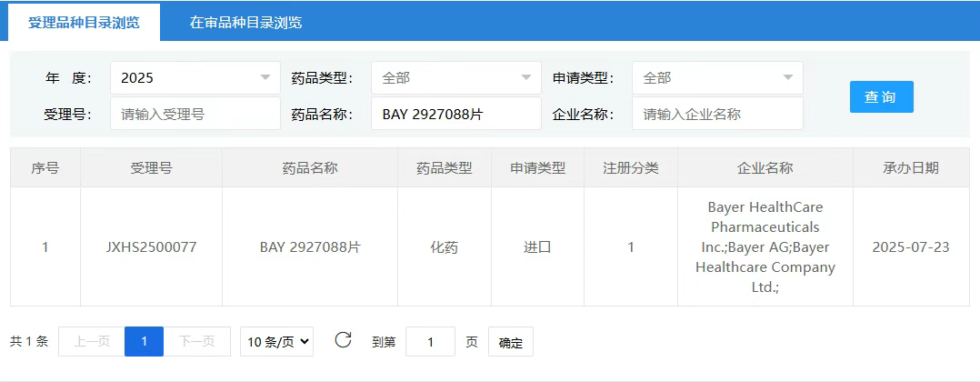Click the 承办日期 column header
The image size is (980, 382).
pyautogui.click(x=910, y=168)
